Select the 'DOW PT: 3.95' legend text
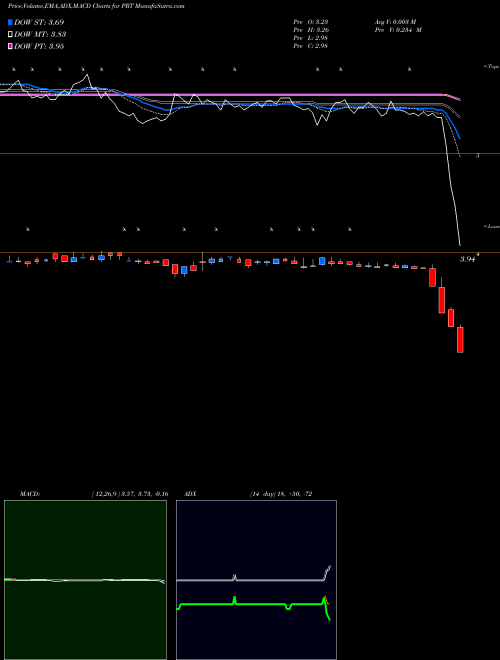The height and width of the screenshot is (660, 500). pos(39,46)
